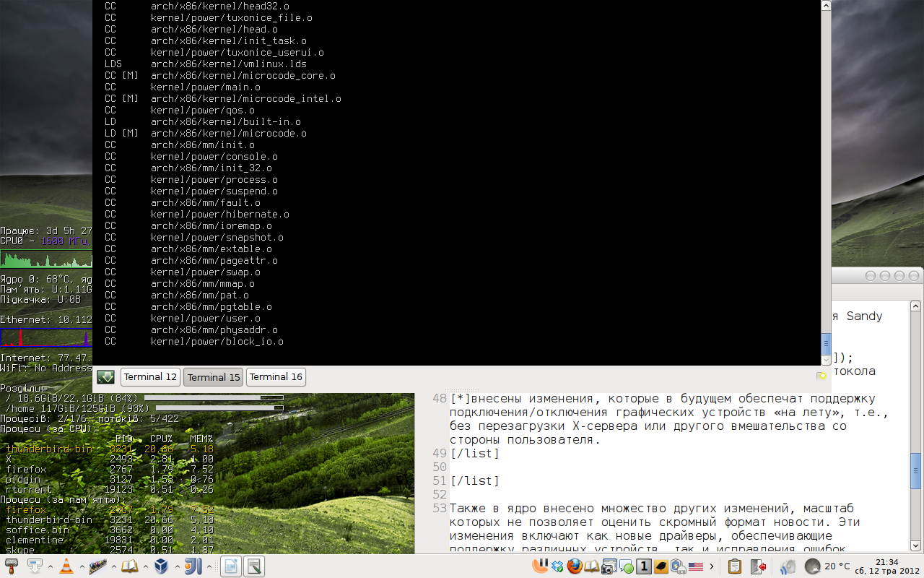Click the dictionary book tray icon
Screen dimensions: 924x578
point(592,566)
